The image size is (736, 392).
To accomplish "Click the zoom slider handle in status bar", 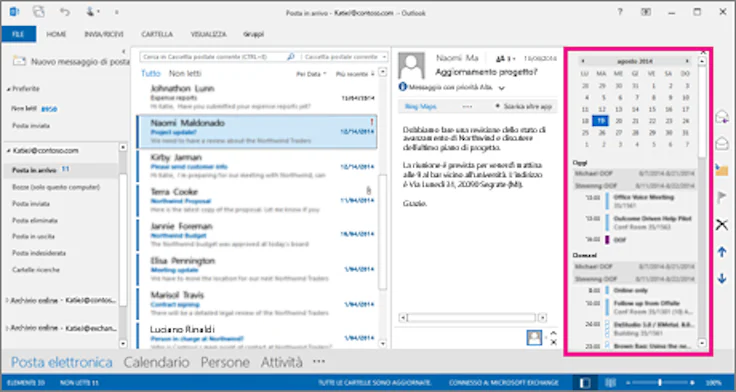I will 659,383.
